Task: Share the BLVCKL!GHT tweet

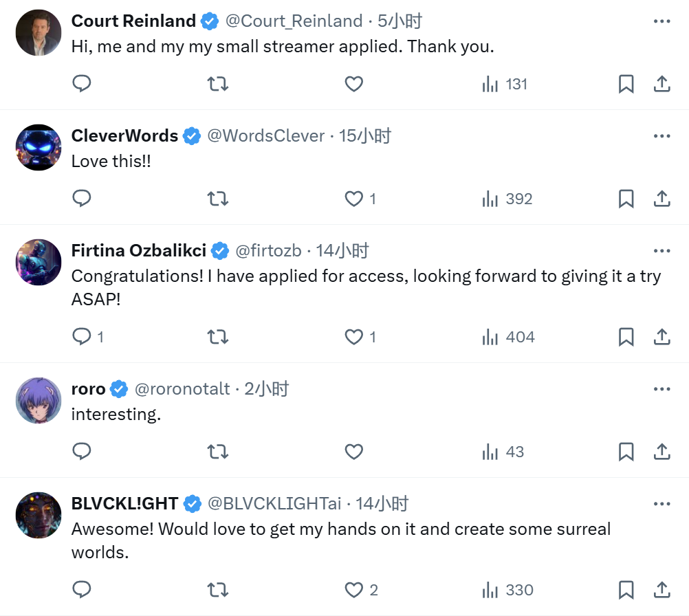Action: pyautogui.click(x=661, y=590)
